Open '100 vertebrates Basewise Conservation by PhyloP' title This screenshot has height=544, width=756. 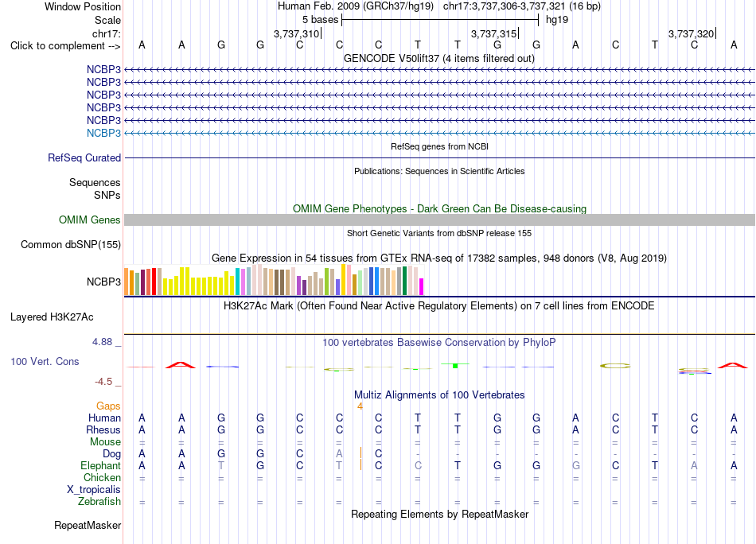point(439,342)
